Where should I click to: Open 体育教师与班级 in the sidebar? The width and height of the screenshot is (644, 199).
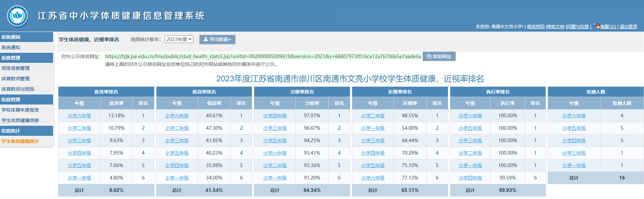[x=27, y=89]
